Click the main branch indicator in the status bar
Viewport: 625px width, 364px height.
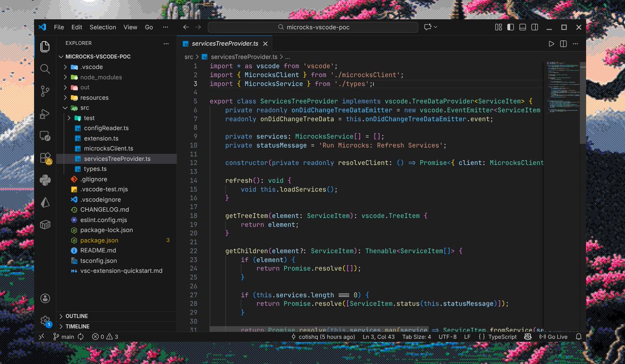64,337
